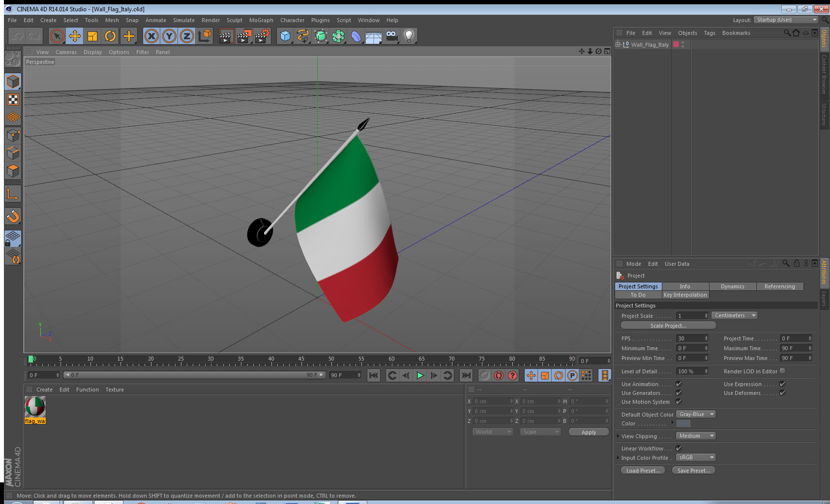Add a Cube primitive object
This screenshot has height=504, width=830.
(x=285, y=36)
